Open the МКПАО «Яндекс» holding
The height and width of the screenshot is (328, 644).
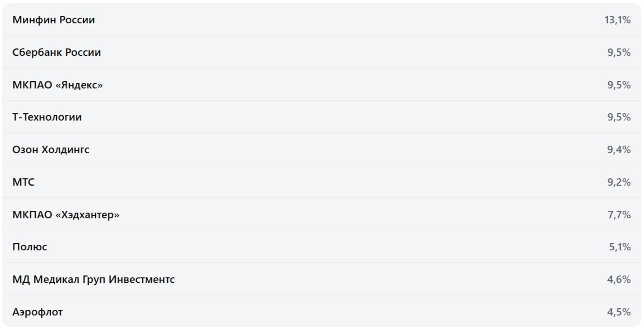[58, 85]
